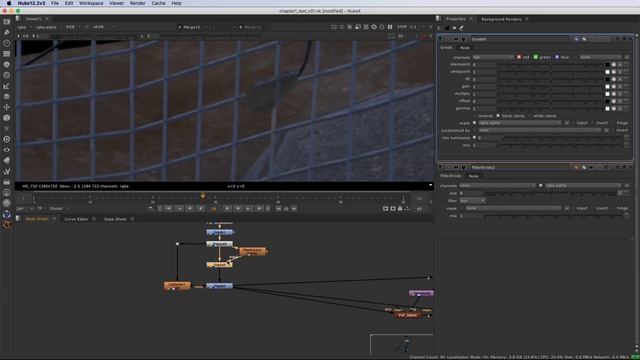Open the Color nodes toolbar menu

click(7, 64)
